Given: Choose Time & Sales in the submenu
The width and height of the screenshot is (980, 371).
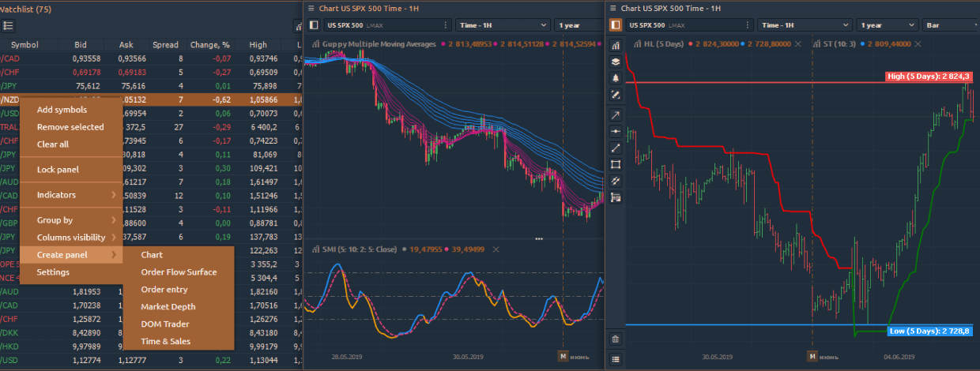Looking at the screenshot, I should pos(179,342).
